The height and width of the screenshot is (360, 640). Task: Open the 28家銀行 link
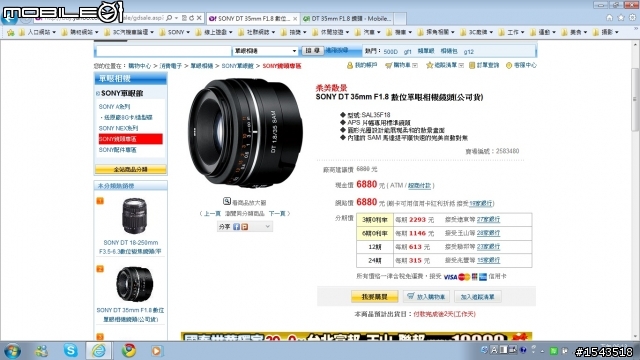pos(489,233)
